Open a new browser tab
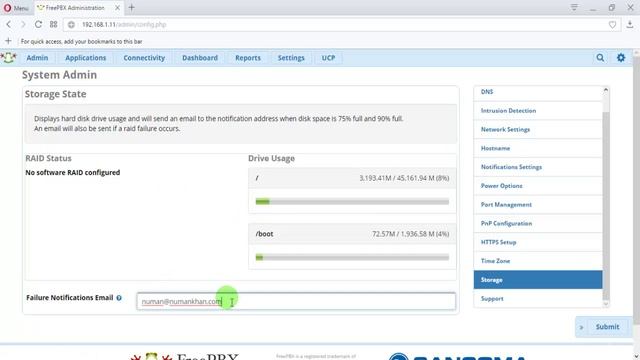640x360 pixels. pos(131,7)
